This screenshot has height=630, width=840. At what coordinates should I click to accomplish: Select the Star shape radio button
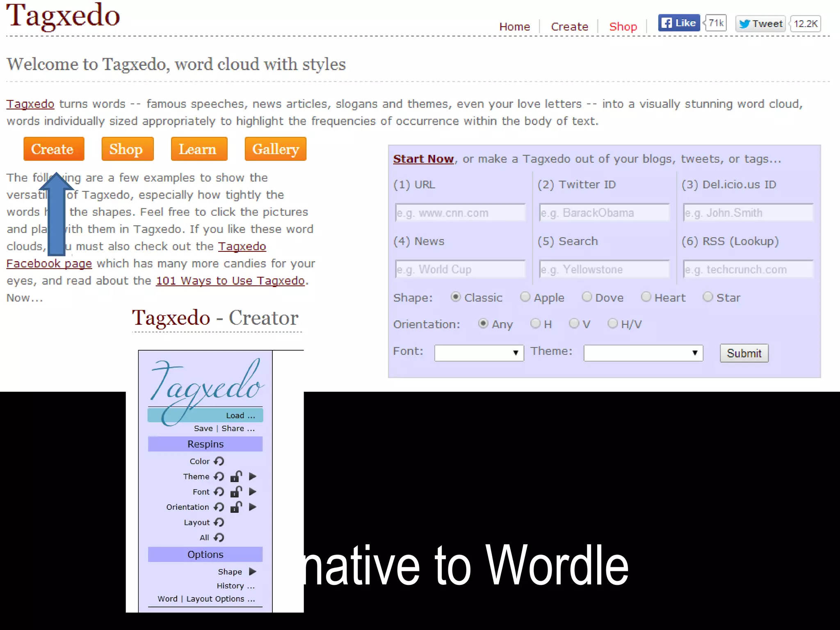tap(708, 297)
